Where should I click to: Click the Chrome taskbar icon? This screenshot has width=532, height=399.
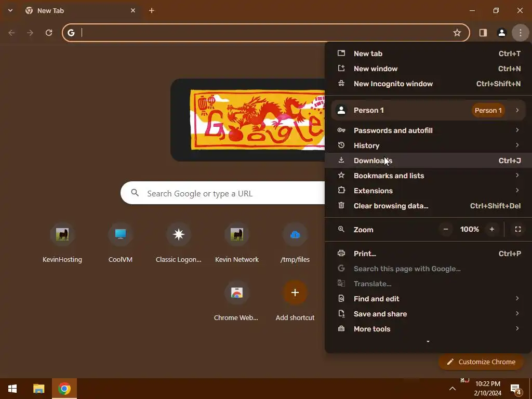(x=64, y=389)
